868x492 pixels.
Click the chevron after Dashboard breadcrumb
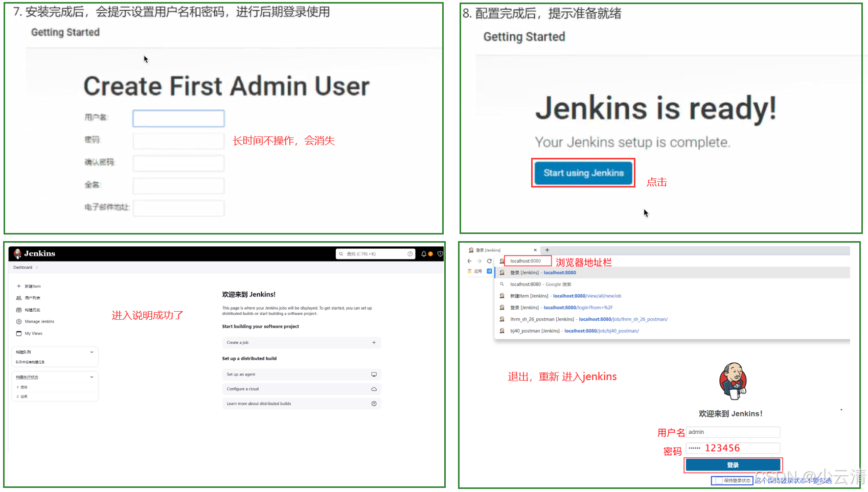coord(37,267)
